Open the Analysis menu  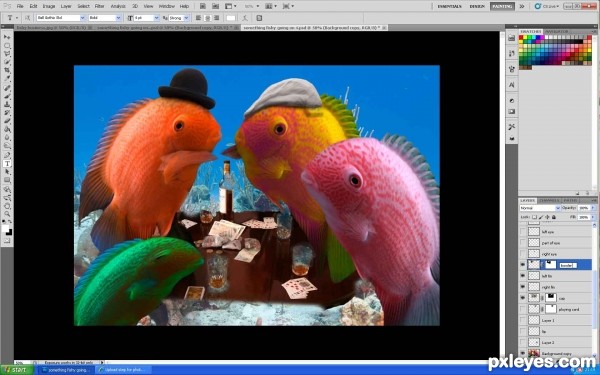[x=118, y=6]
